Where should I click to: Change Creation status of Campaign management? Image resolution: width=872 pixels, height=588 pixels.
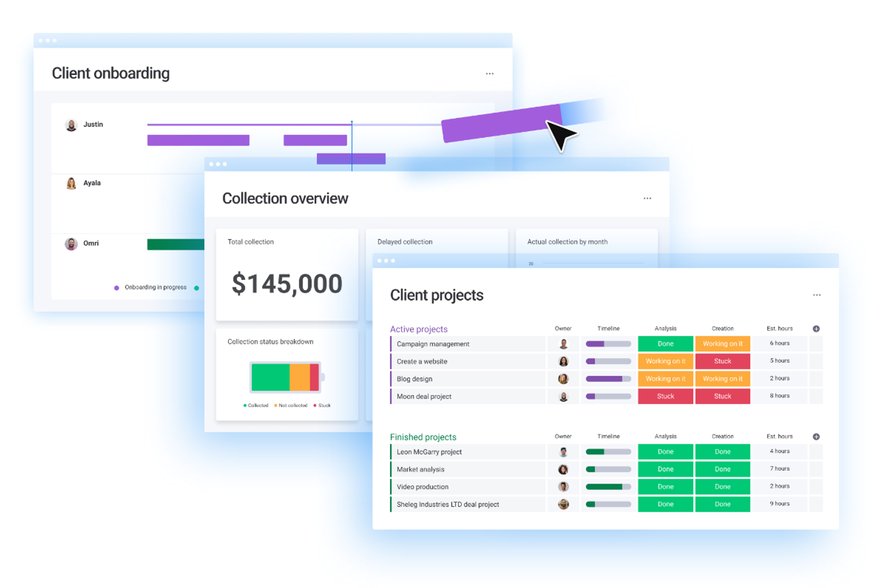click(x=722, y=344)
